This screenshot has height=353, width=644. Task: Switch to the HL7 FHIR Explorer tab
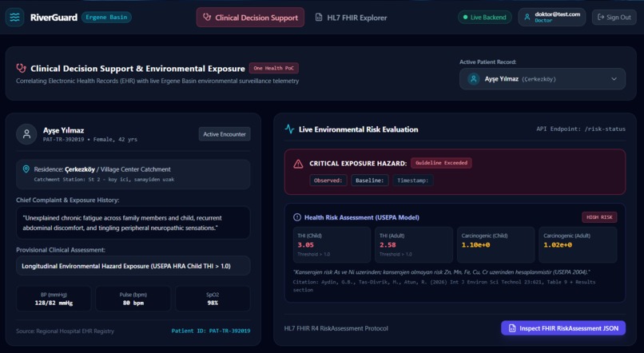(x=351, y=18)
